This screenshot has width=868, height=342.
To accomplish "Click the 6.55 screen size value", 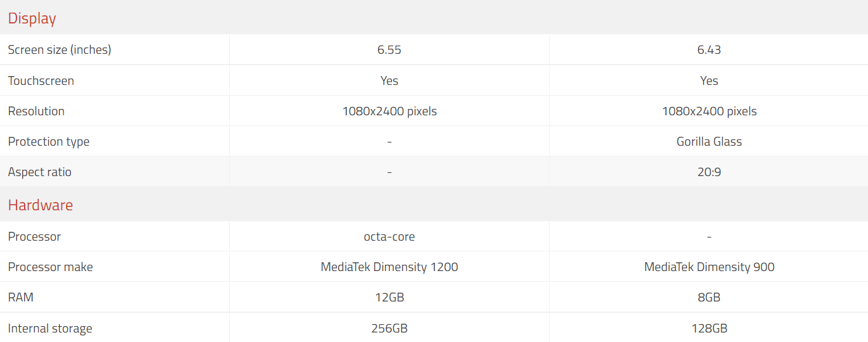I will pyautogui.click(x=389, y=49).
